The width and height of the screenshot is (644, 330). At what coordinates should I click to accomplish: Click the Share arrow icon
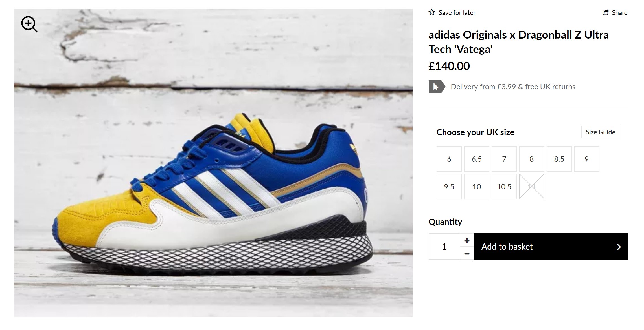point(606,12)
